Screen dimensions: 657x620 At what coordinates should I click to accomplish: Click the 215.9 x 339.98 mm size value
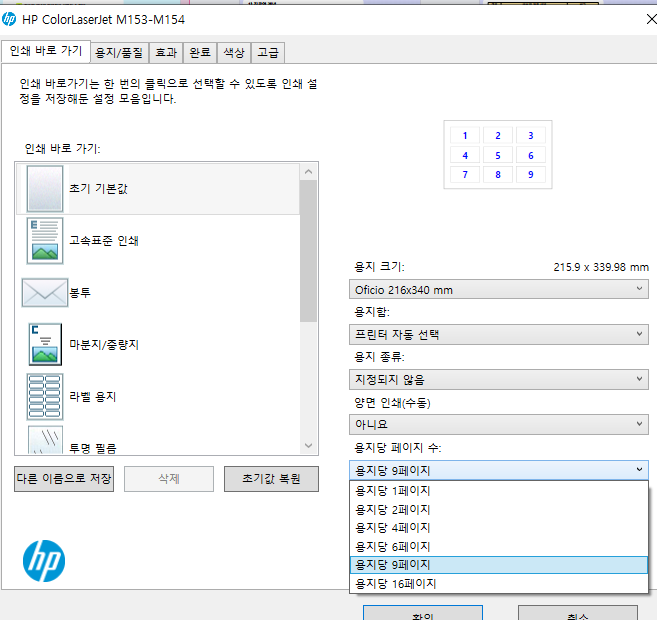coord(601,267)
